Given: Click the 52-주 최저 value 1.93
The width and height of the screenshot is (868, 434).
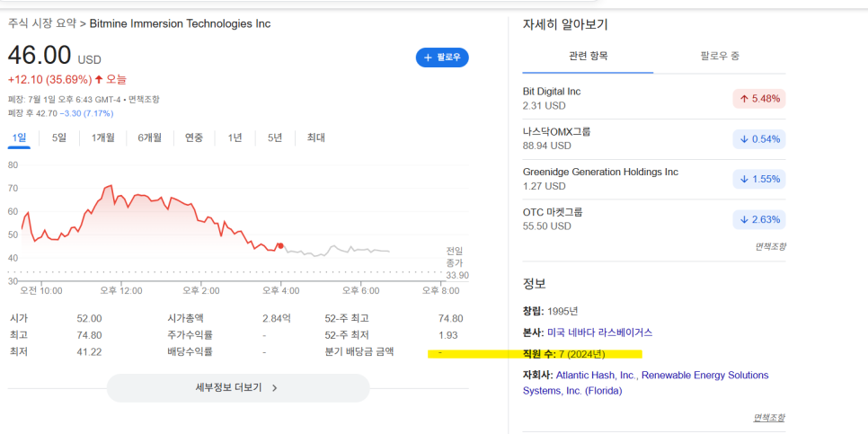Looking at the screenshot, I should click(x=448, y=335).
